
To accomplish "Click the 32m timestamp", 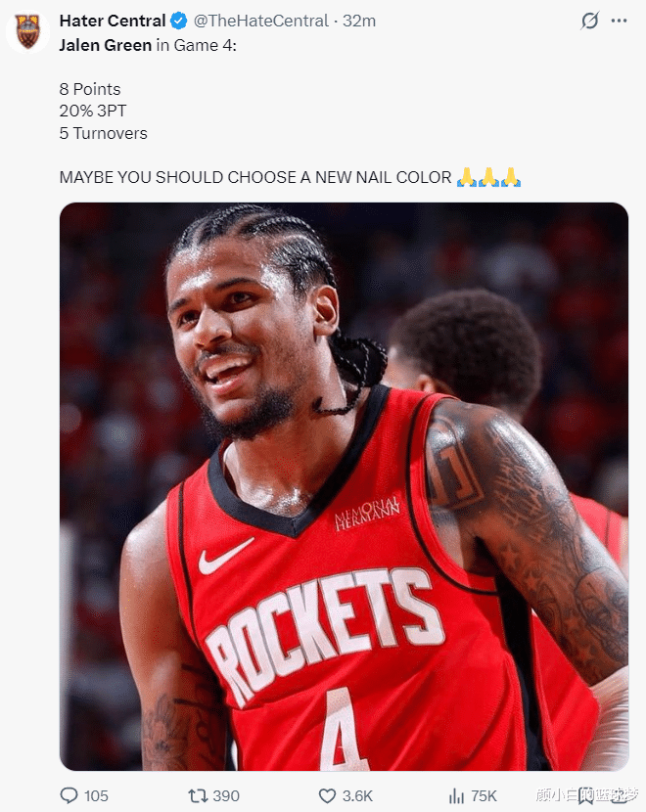I will [x=359, y=21].
